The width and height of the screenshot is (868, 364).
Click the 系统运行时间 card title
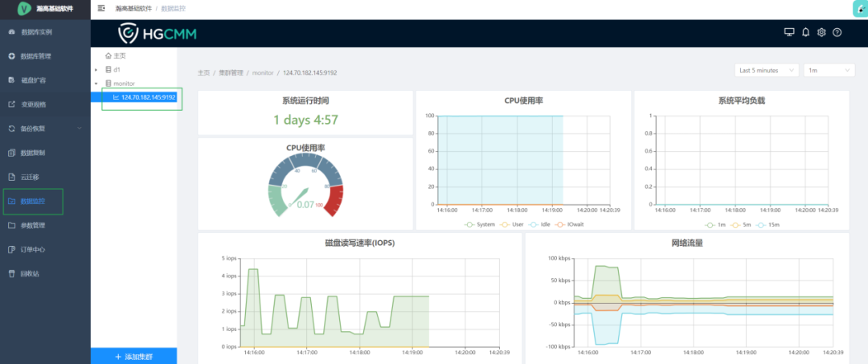pos(305,100)
